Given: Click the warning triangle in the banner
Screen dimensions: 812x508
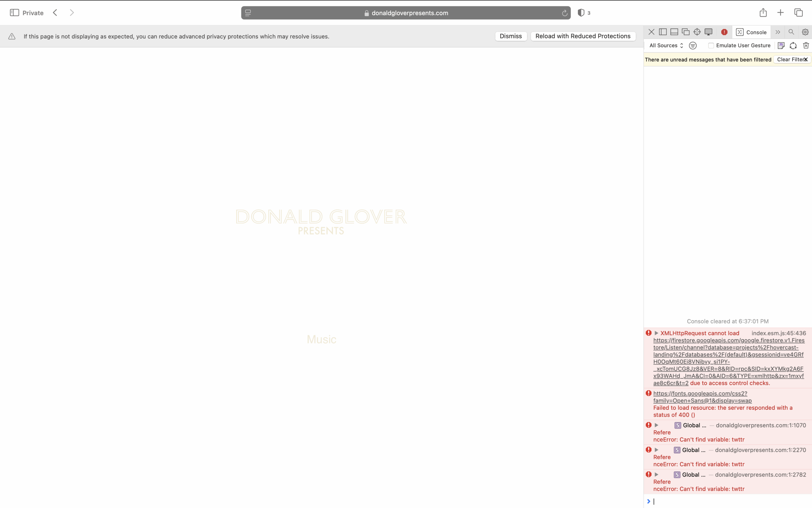Looking at the screenshot, I should coord(12,36).
